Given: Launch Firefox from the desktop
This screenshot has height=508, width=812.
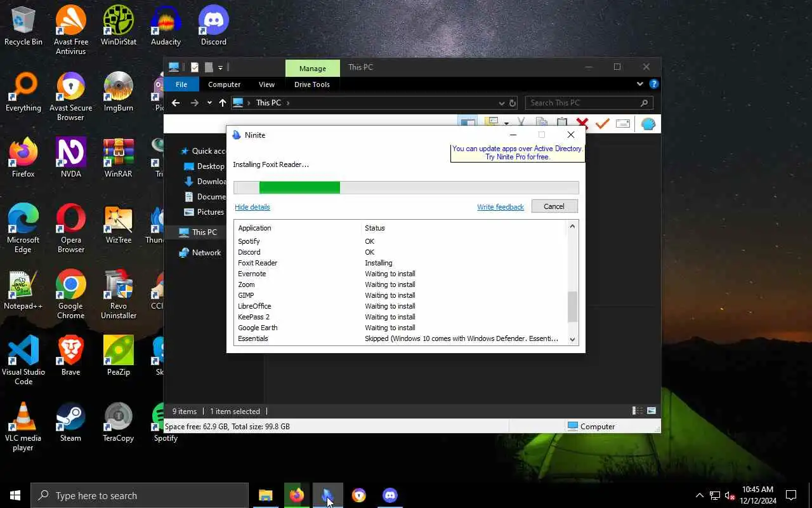Looking at the screenshot, I should [23, 158].
